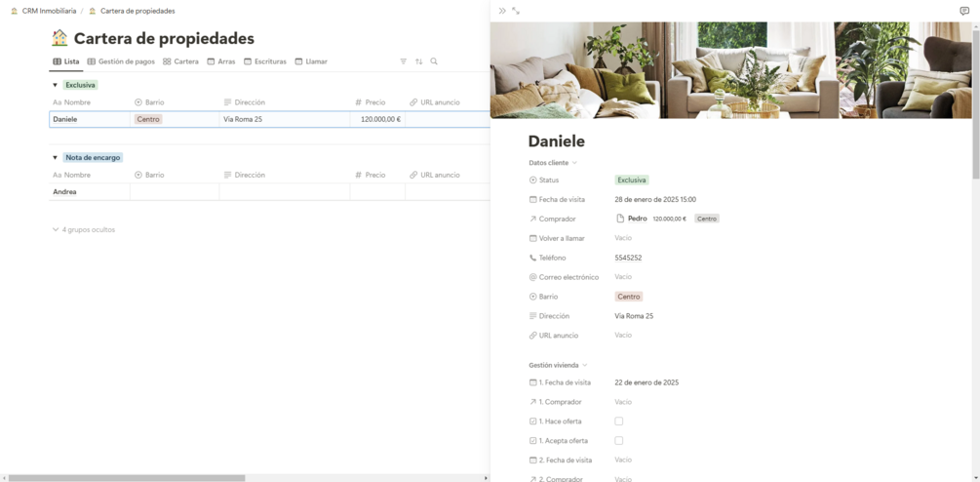Switch to the Escrituras view tab
The height and width of the screenshot is (482, 980).
(265, 61)
